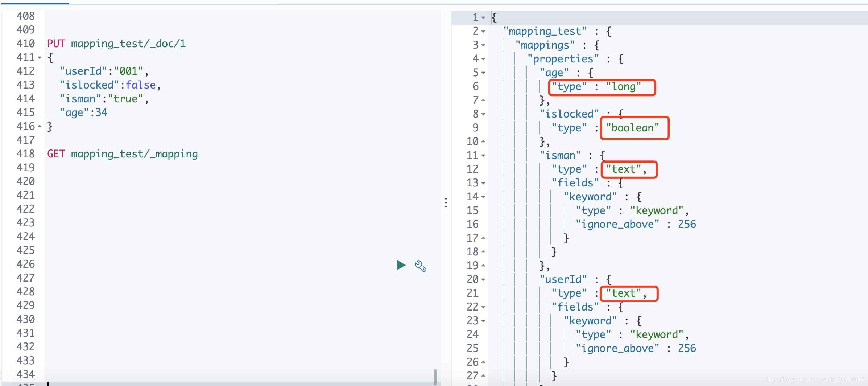Fold userId "fields" at line 22
Image resolution: width=868 pixels, height=386 pixels.
(483, 307)
